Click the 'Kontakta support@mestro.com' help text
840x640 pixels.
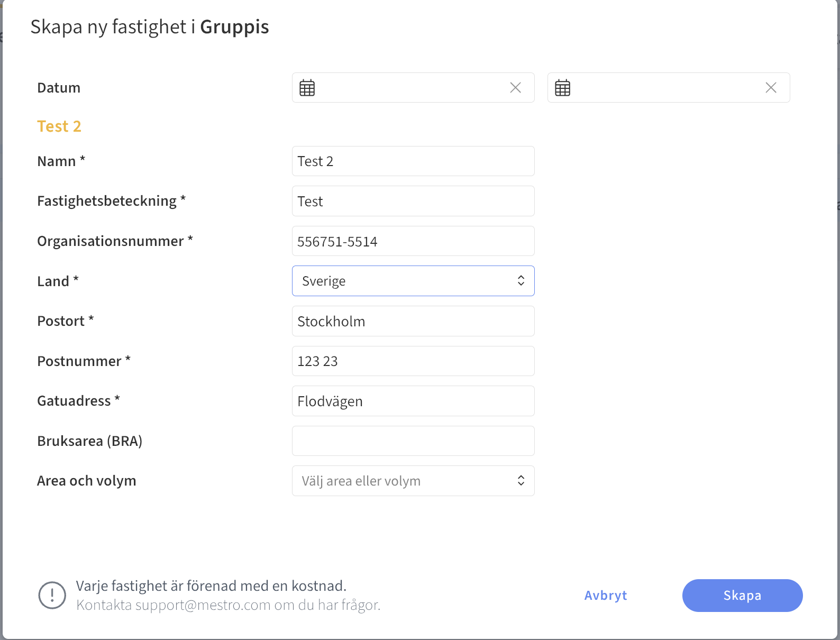[x=229, y=605]
